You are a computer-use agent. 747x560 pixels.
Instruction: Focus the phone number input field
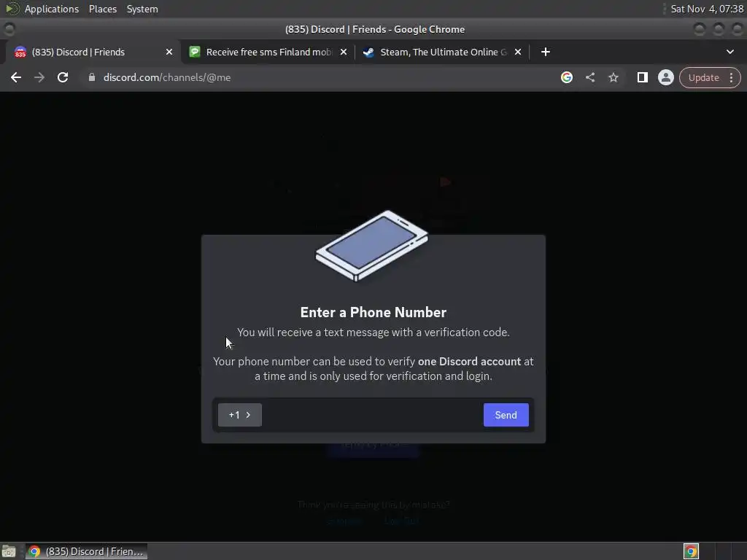click(372, 415)
